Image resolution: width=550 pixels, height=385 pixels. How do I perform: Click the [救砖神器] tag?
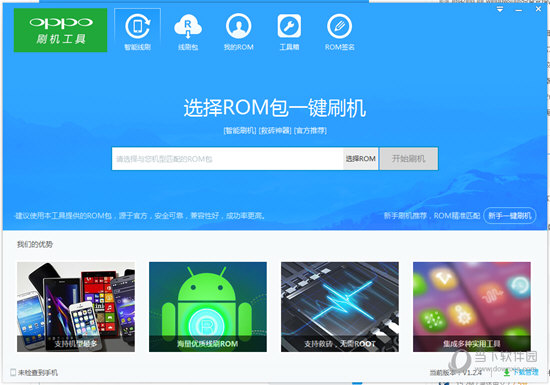tap(275, 131)
